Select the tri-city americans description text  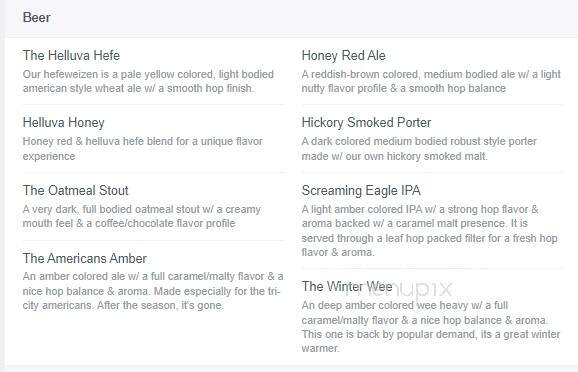(153, 291)
